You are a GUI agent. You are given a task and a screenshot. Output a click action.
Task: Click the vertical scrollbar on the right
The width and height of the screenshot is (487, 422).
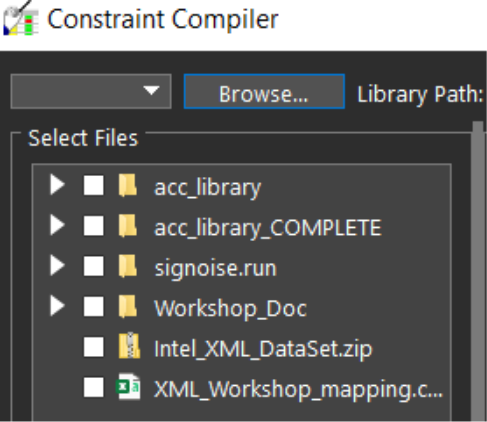point(478,271)
